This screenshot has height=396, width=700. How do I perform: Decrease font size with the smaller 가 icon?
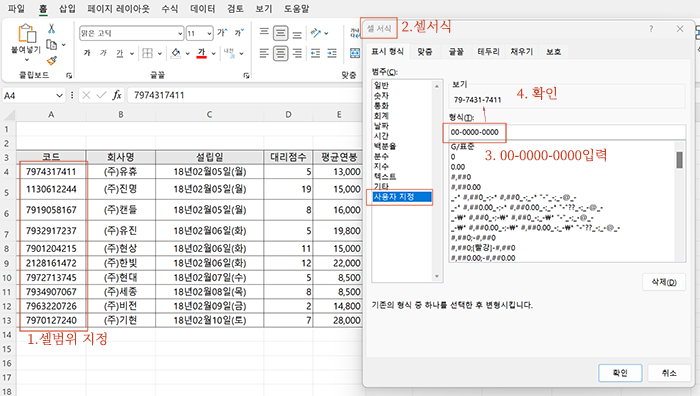coord(239,33)
